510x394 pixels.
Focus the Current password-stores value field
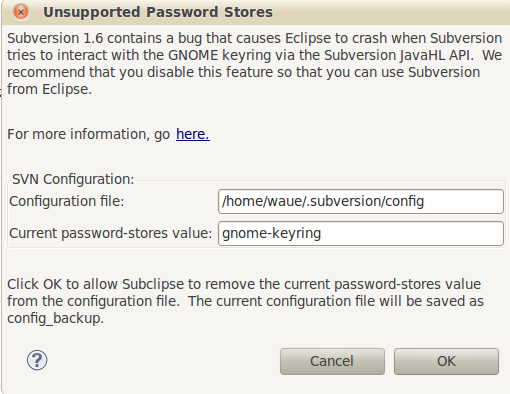pos(361,233)
